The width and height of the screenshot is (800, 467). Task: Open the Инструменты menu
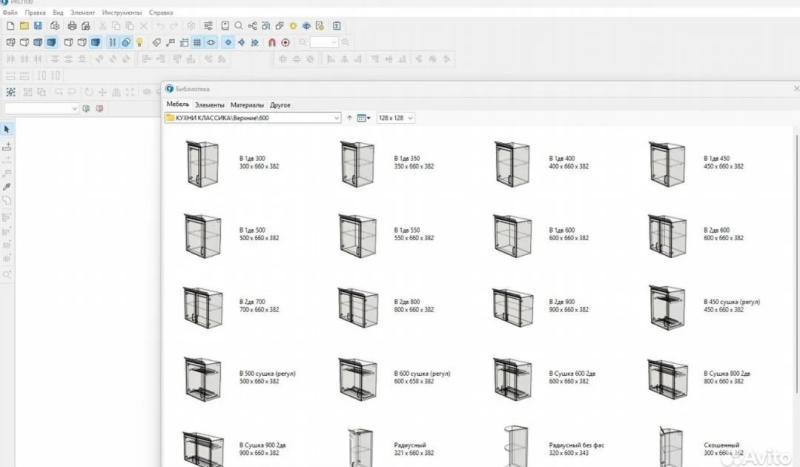click(x=122, y=12)
